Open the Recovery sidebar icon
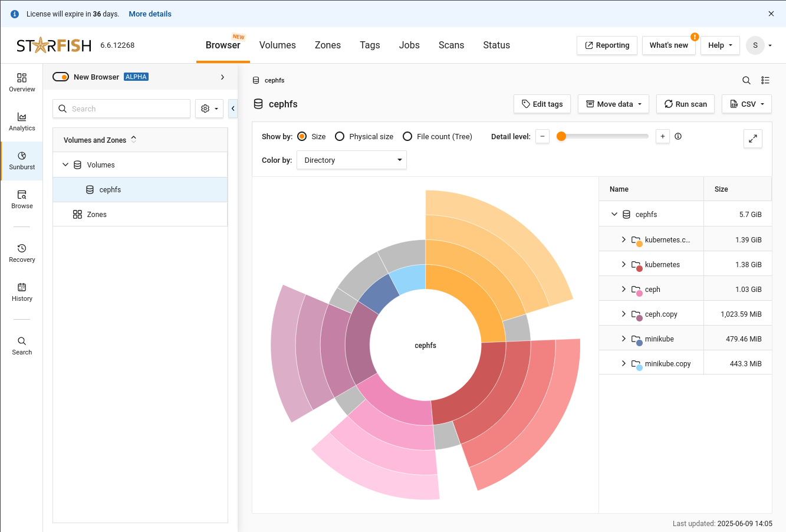Viewport: 786px width, 532px height. pyautogui.click(x=22, y=253)
